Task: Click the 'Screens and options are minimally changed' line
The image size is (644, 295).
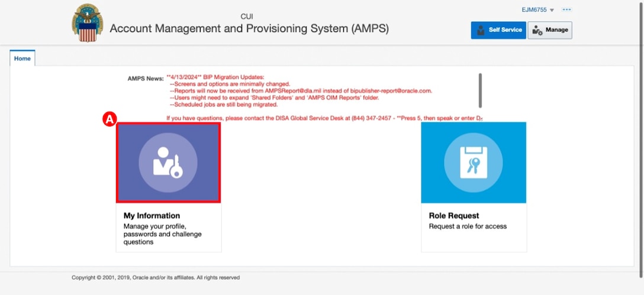Action: (230, 84)
